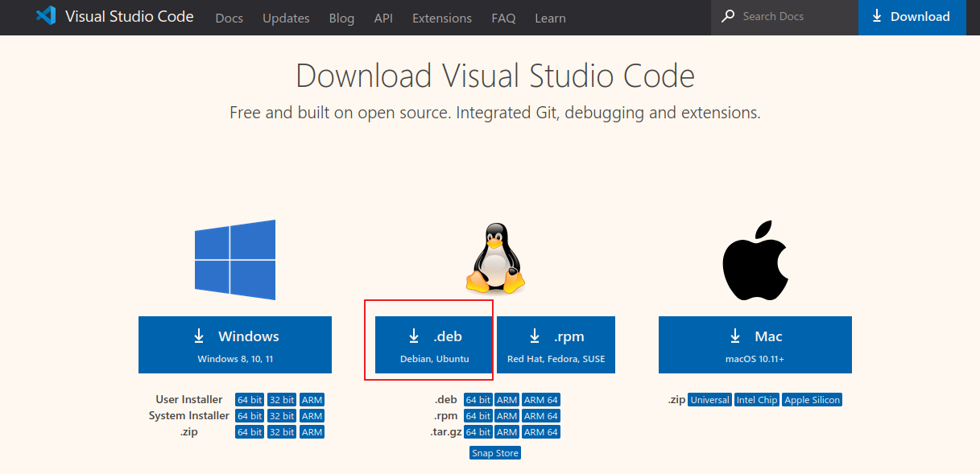
Task: Open the Snap Store link
Action: 494,452
